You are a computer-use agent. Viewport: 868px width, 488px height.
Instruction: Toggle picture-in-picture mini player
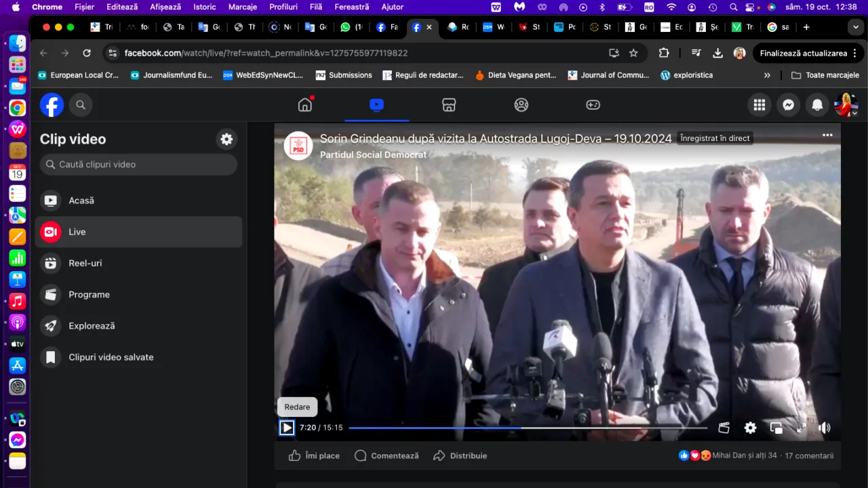click(x=776, y=428)
